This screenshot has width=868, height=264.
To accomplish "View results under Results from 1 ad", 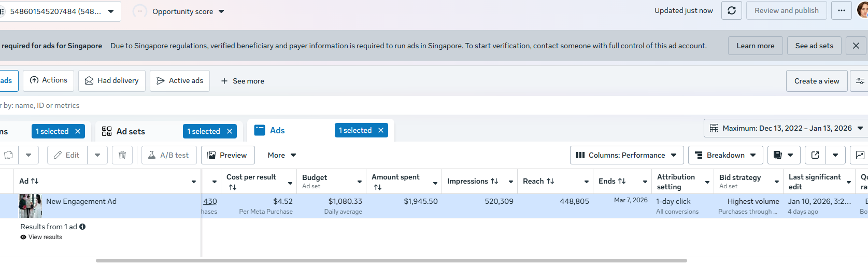I will 45,237.
